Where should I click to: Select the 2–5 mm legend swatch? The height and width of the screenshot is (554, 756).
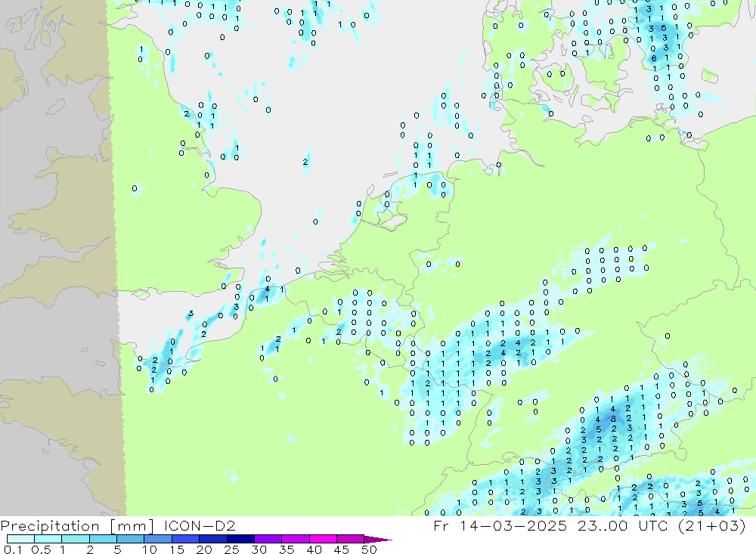(103, 539)
